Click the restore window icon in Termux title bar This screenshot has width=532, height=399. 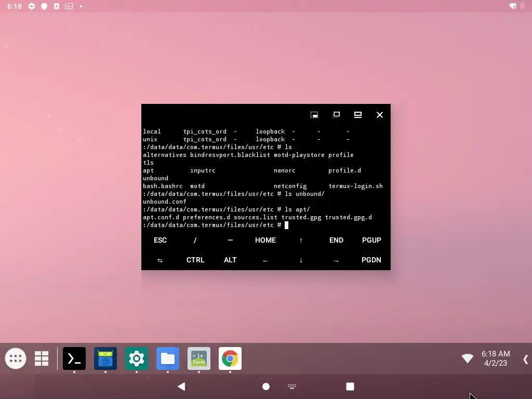pyautogui.click(x=336, y=115)
